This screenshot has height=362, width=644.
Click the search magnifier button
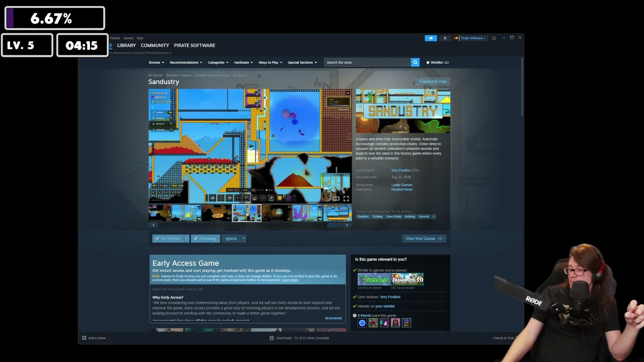pos(415,62)
